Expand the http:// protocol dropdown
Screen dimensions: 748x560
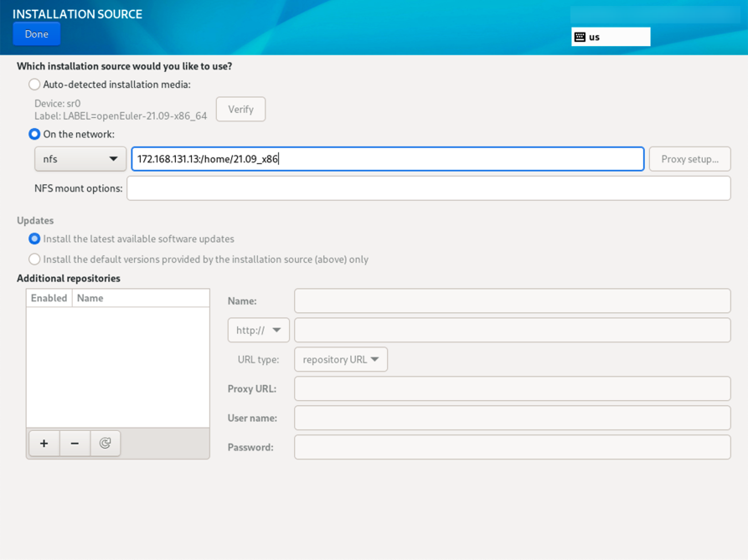[258, 330]
